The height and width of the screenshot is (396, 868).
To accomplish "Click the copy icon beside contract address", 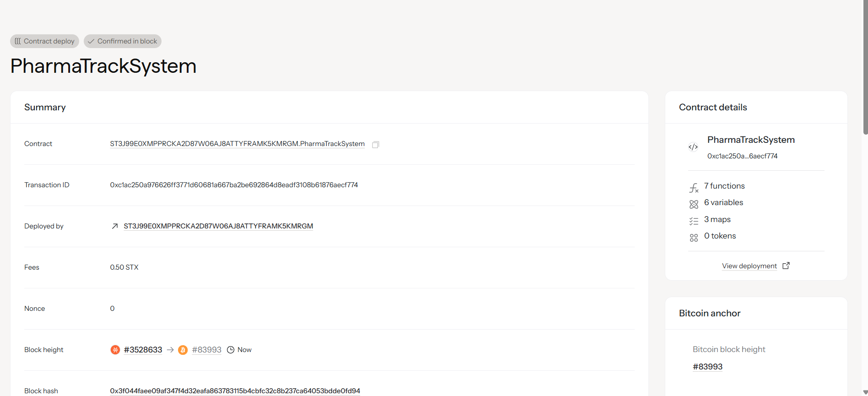I will click(376, 144).
